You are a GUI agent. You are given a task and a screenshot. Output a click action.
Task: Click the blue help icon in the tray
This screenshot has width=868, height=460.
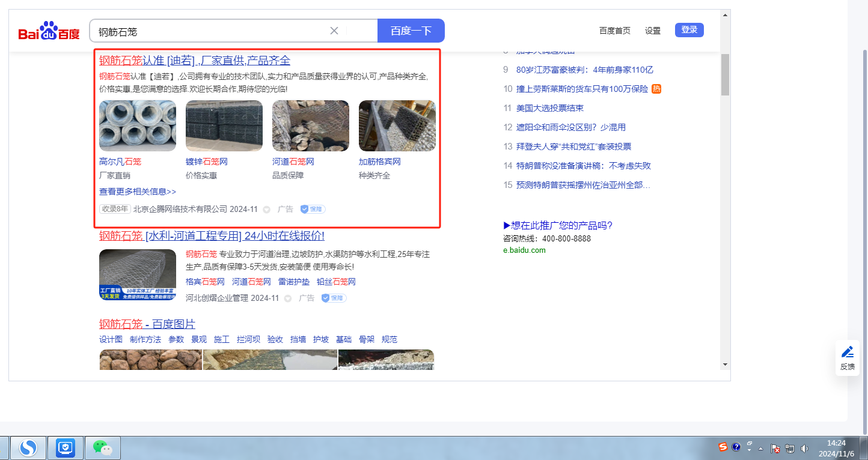point(736,447)
